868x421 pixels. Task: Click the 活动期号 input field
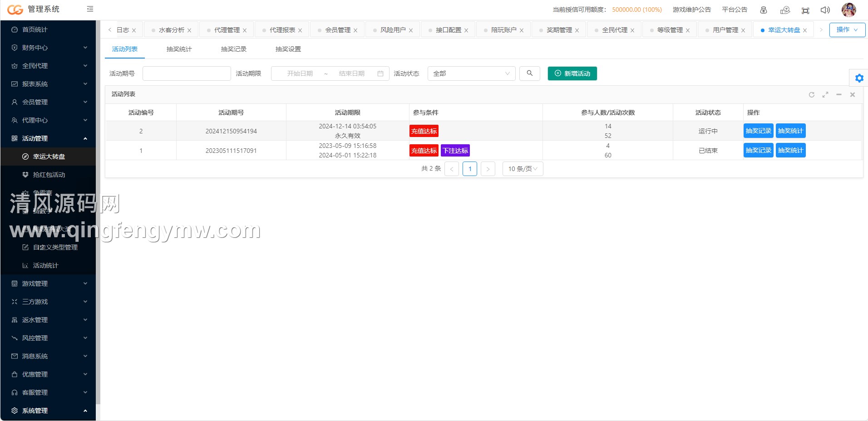187,73
